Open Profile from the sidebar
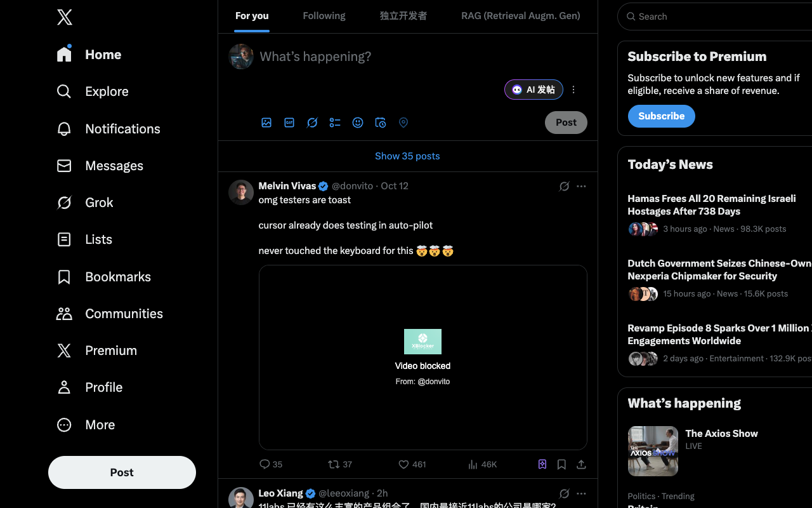 click(x=89, y=387)
